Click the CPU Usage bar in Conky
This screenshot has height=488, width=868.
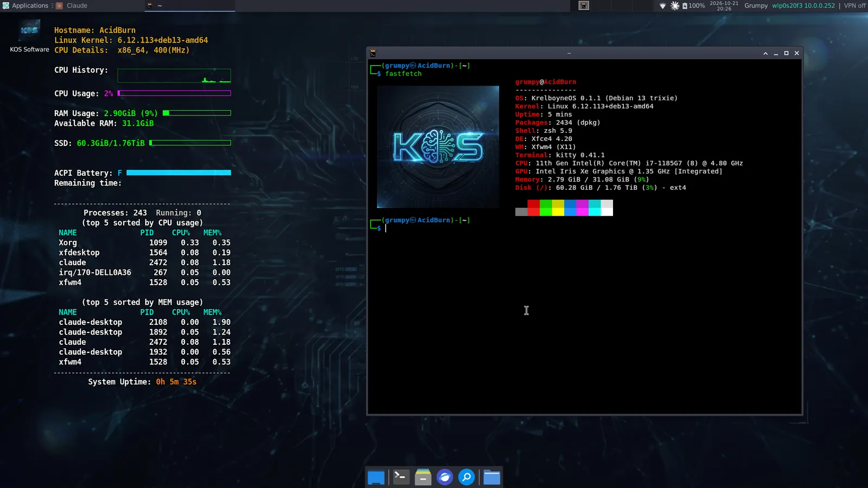174,93
